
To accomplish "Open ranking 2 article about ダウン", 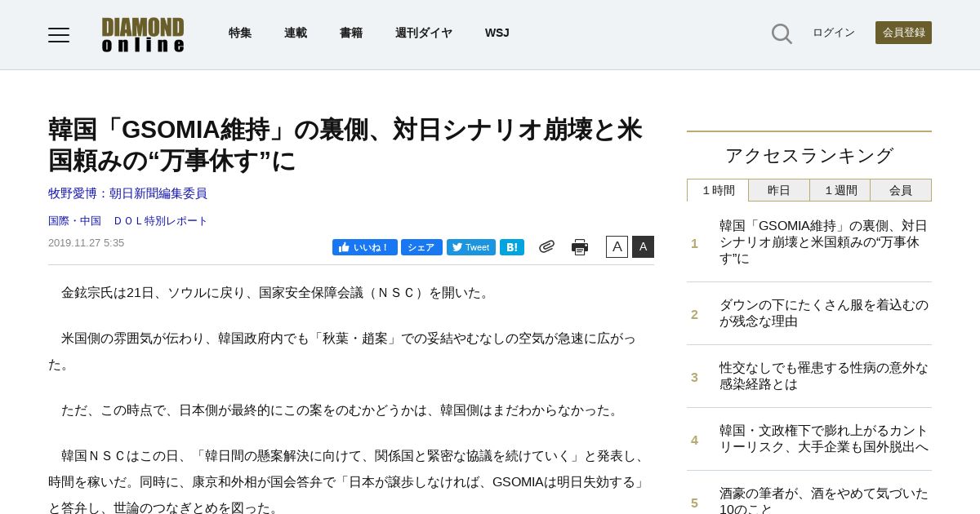I will pos(823,313).
